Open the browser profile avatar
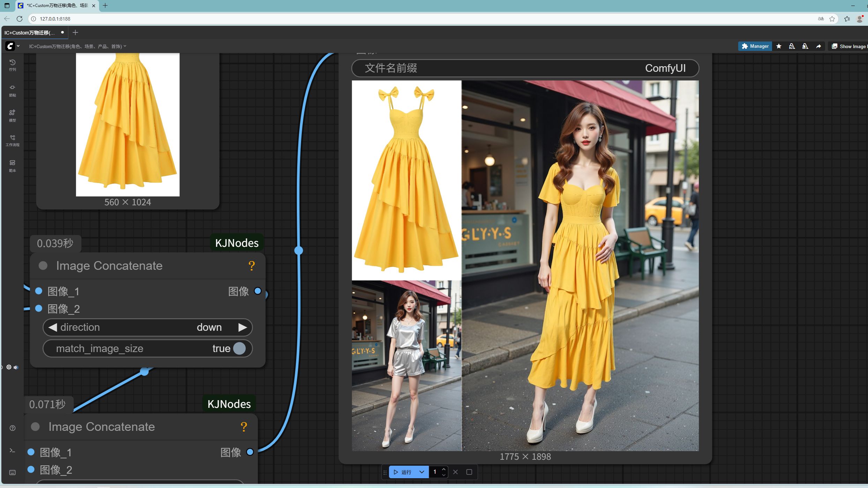 click(x=860, y=19)
